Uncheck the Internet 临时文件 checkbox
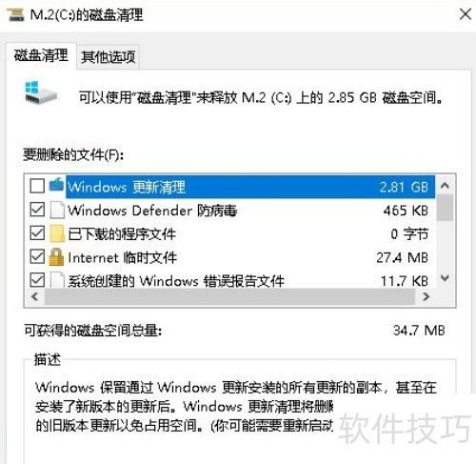This screenshot has height=464, width=476. tap(37, 256)
